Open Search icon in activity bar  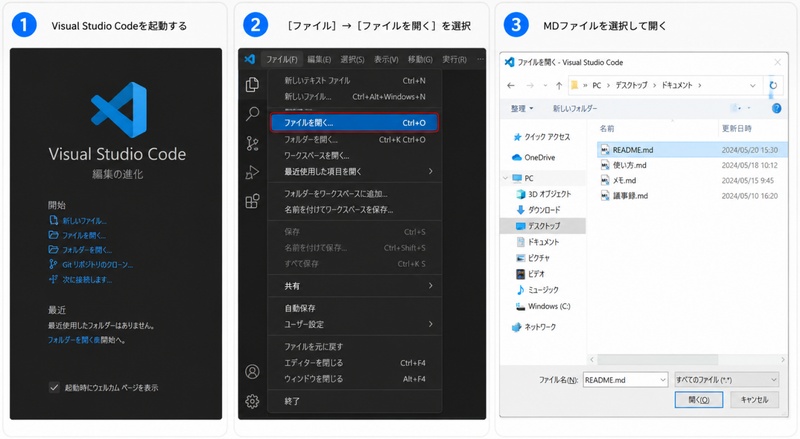[253, 113]
